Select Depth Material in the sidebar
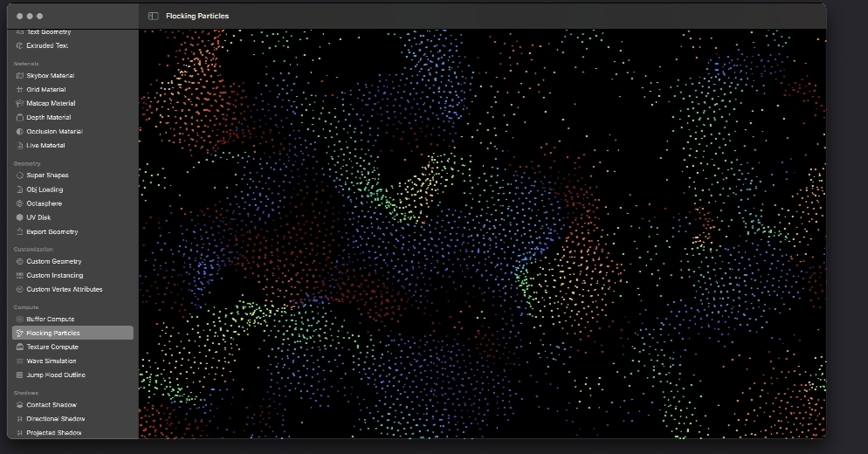The width and height of the screenshot is (868, 454). tap(49, 118)
